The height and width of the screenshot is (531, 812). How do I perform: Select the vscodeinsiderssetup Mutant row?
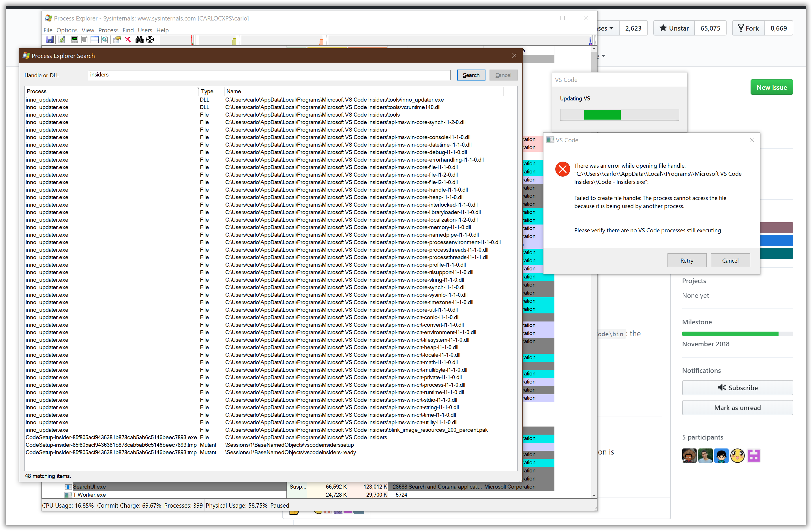271,445
